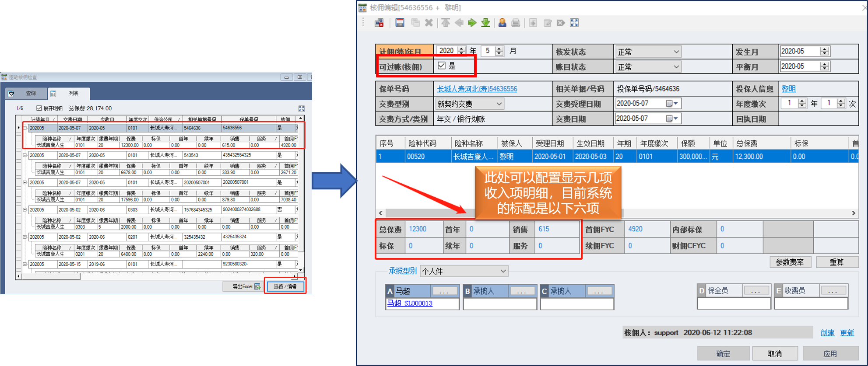Click the 总保费 field showing 12300
This screenshot has width=868, height=366.
[x=423, y=229]
